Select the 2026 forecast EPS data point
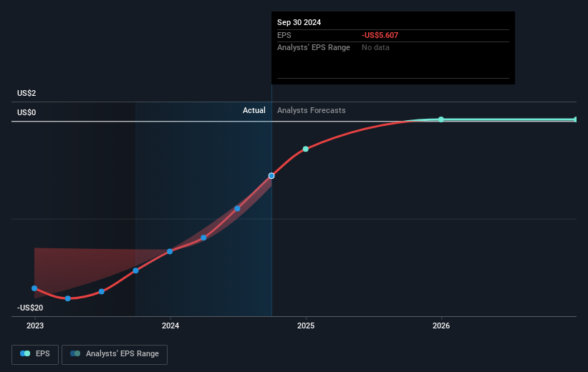 point(441,119)
